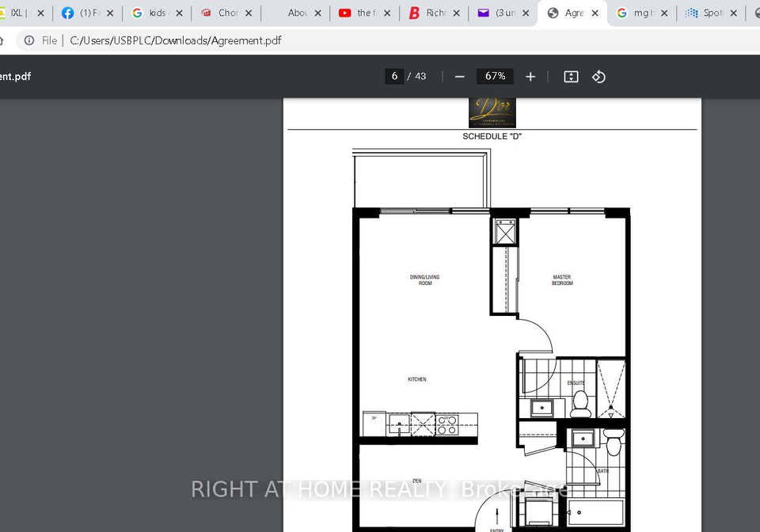Close the Abou tab

click(x=318, y=13)
